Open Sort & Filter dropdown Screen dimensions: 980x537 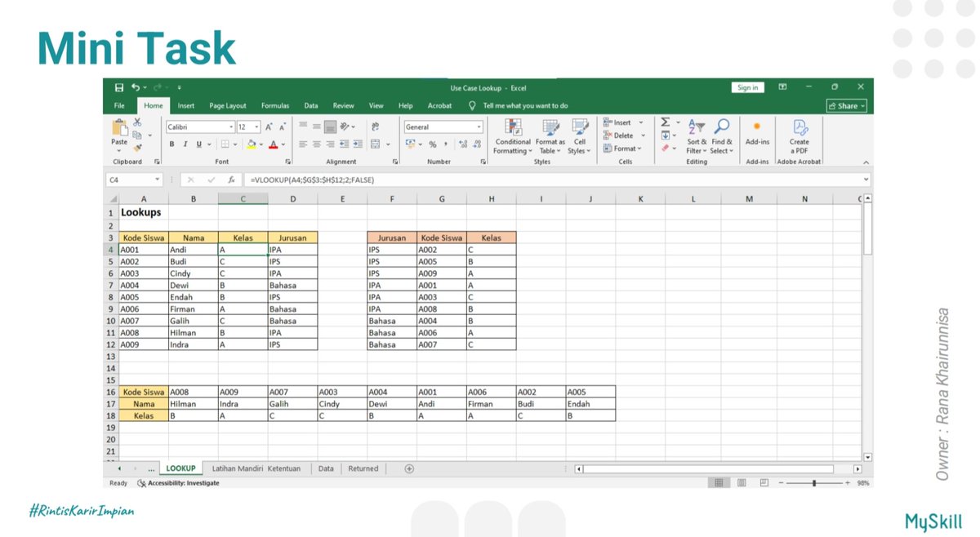(697, 136)
